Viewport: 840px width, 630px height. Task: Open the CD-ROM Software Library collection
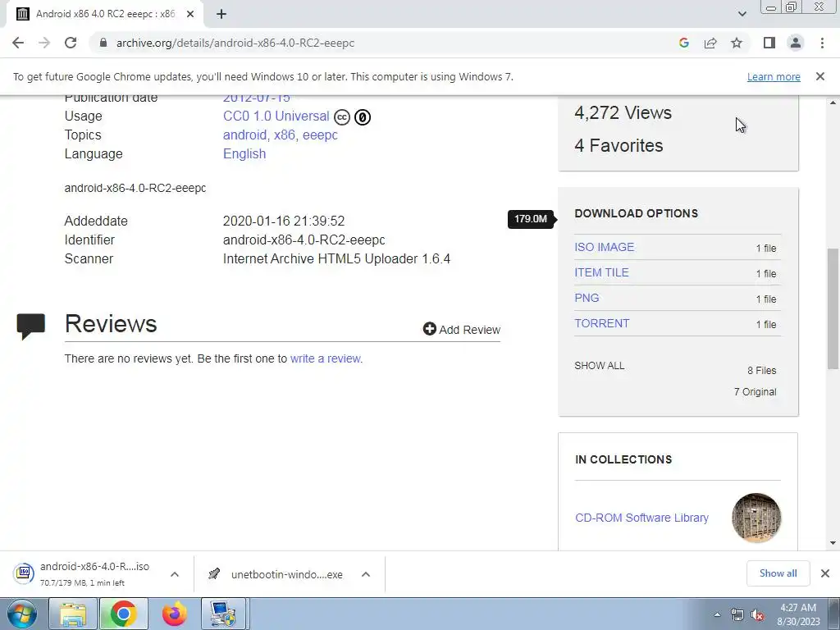tap(641, 518)
